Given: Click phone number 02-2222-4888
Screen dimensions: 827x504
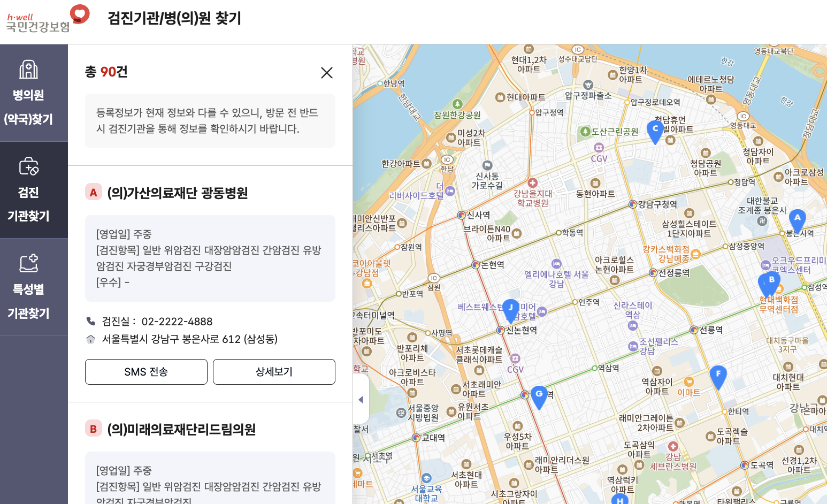Looking at the screenshot, I should tap(177, 322).
